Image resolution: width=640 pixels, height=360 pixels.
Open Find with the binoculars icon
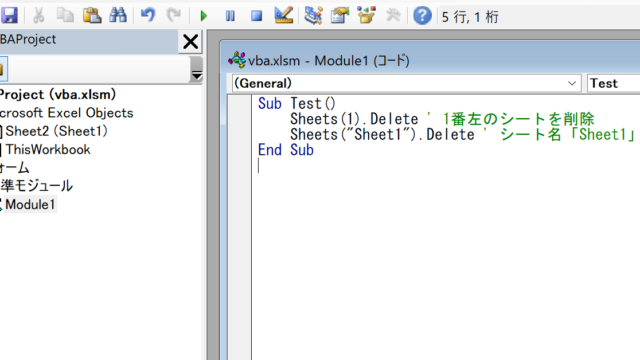click(x=118, y=16)
